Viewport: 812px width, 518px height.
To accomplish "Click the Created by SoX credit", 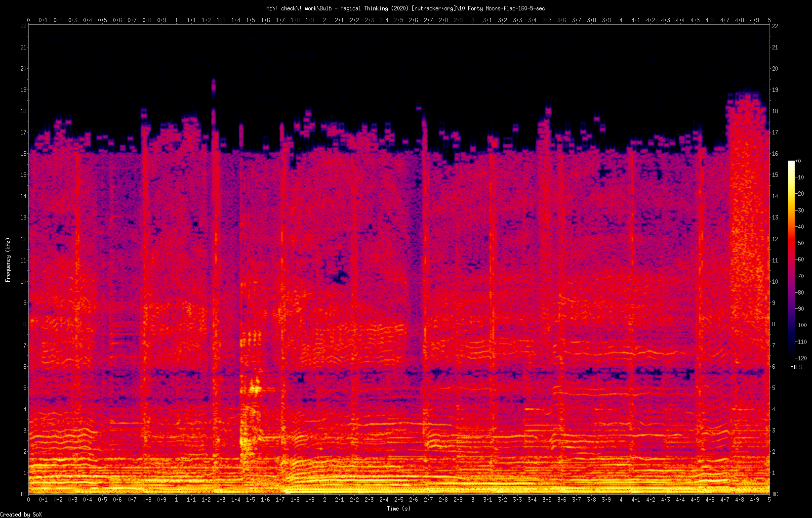I will coord(21,515).
